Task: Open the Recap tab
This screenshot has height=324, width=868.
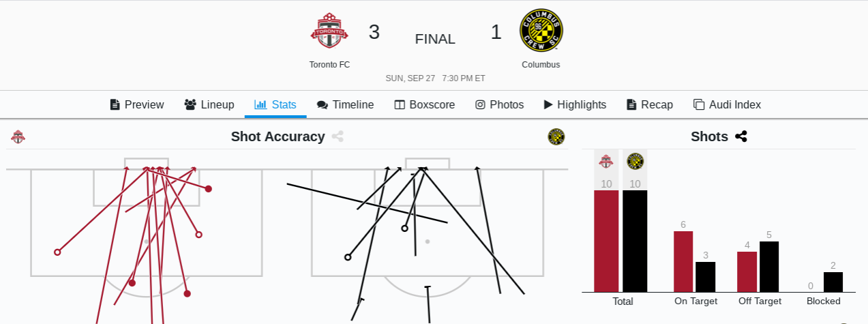Action: coord(650,104)
